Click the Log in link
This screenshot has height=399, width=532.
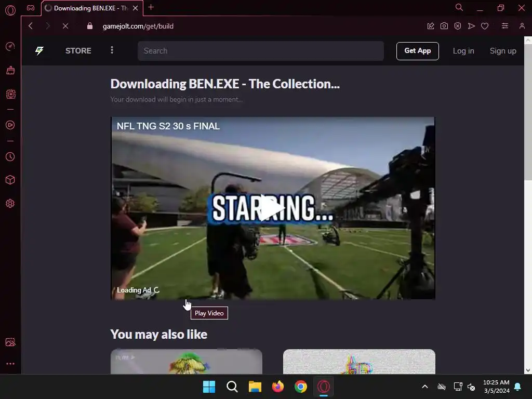pyautogui.click(x=463, y=51)
